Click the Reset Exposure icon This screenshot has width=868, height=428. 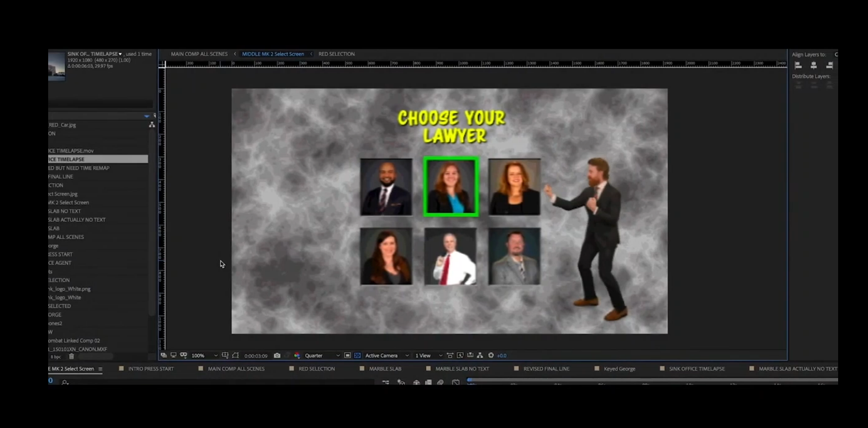point(491,355)
